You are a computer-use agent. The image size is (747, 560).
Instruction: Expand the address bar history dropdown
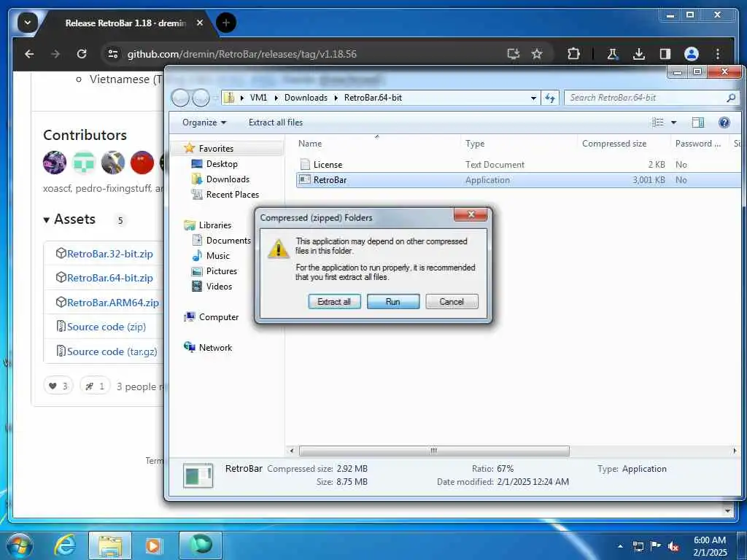[x=533, y=98]
